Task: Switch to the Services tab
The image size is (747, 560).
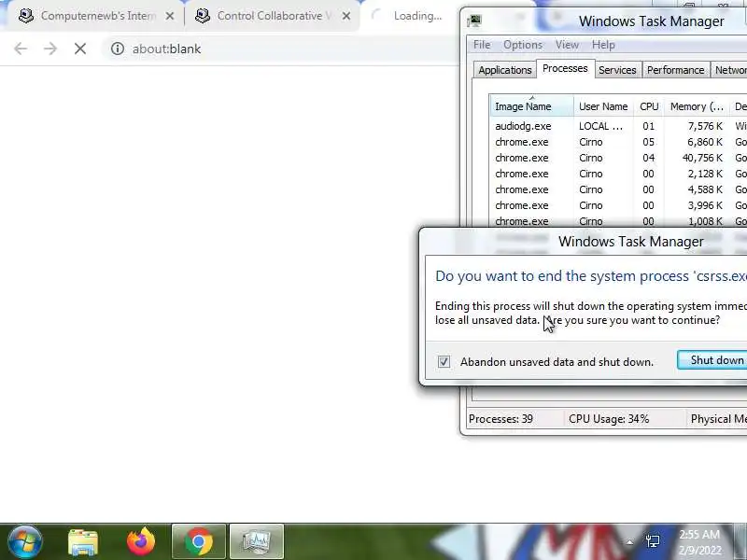Action: click(x=617, y=70)
